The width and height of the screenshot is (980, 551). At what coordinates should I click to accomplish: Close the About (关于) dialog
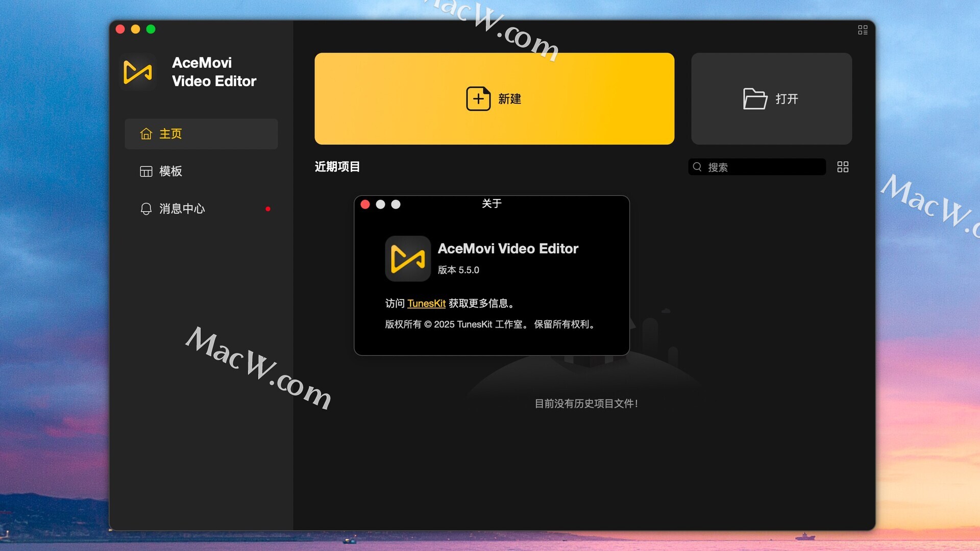coord(365,205)
